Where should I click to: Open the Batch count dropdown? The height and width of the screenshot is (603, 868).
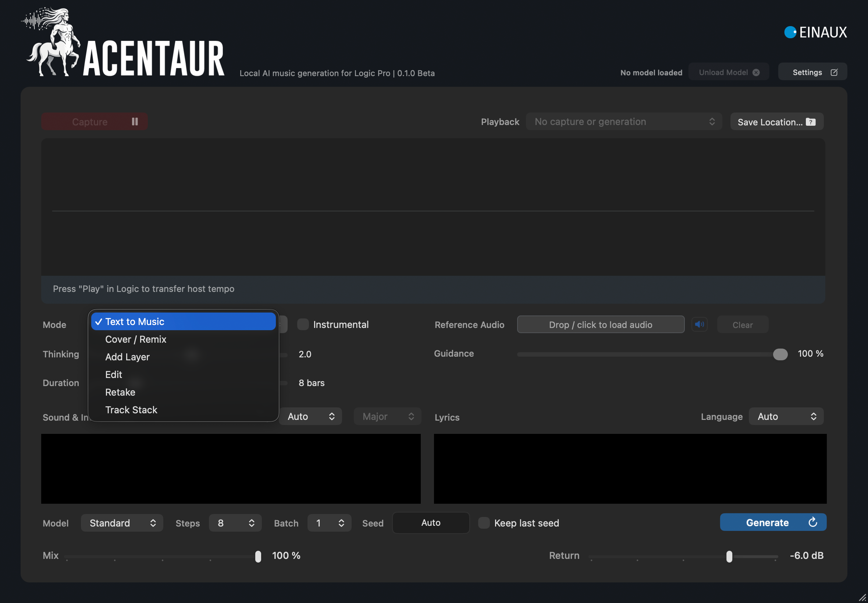coord(329,522)
